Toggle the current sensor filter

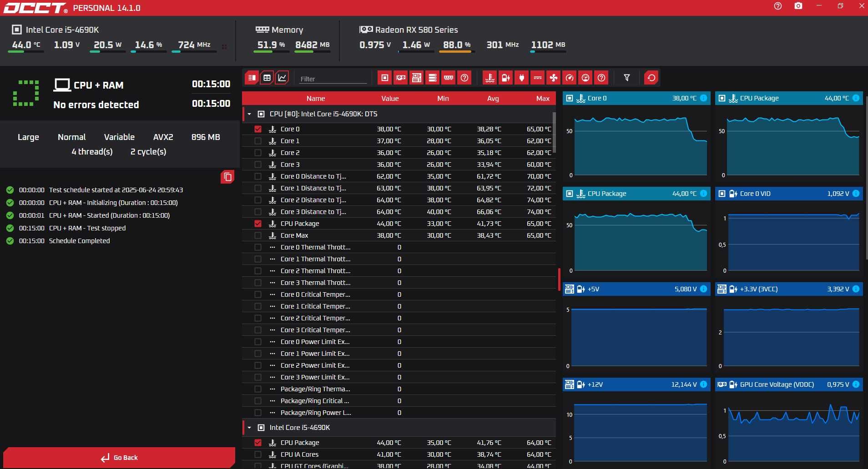point(538,78)
